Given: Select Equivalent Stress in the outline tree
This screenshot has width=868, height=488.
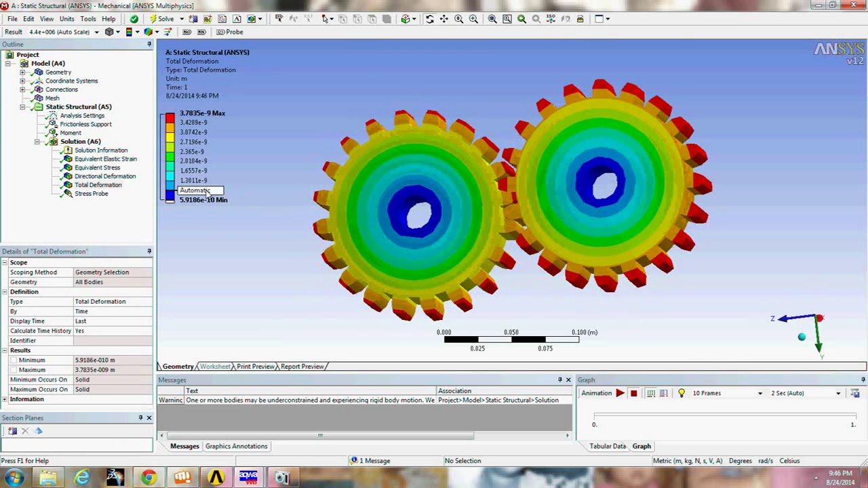Looking at the screenshot, I should pos(97,167).
